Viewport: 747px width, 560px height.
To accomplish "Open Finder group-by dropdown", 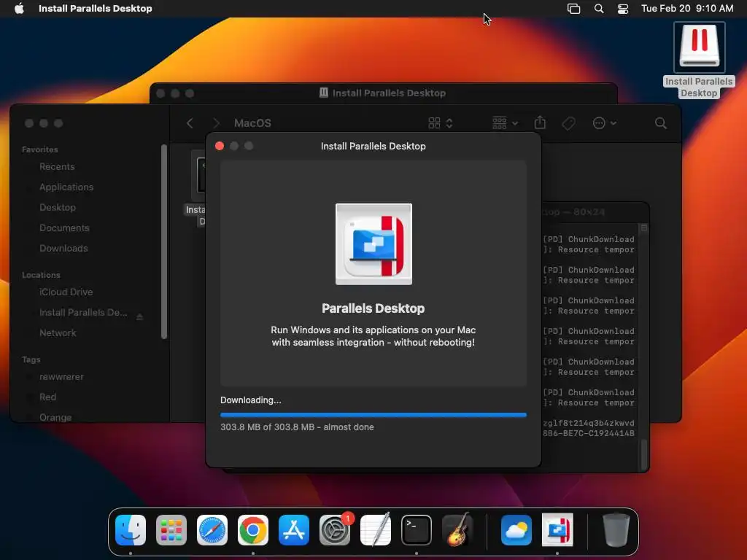I will (505, 123).
